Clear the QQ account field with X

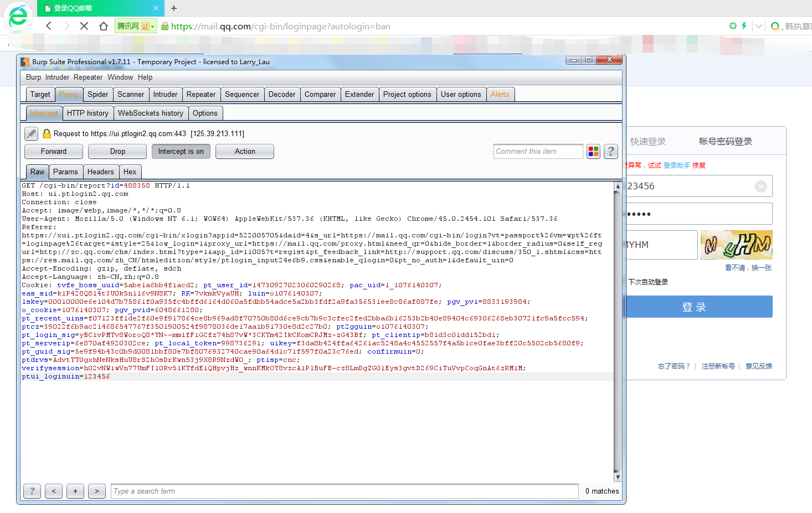(761, 186)
